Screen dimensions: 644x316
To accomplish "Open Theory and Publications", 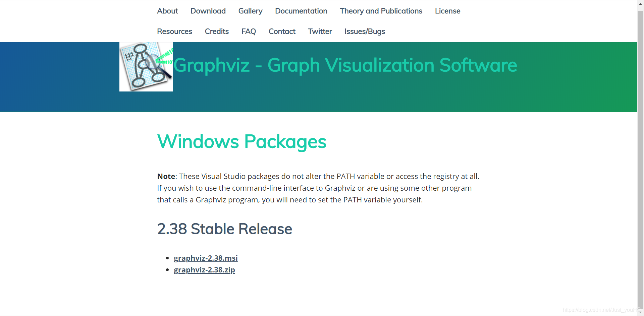I will pos(381,11).
